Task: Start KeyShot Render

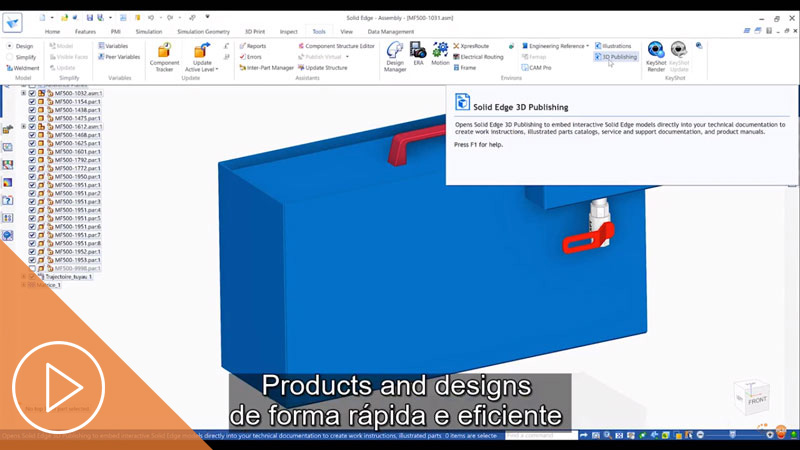Action: point(656,56)
